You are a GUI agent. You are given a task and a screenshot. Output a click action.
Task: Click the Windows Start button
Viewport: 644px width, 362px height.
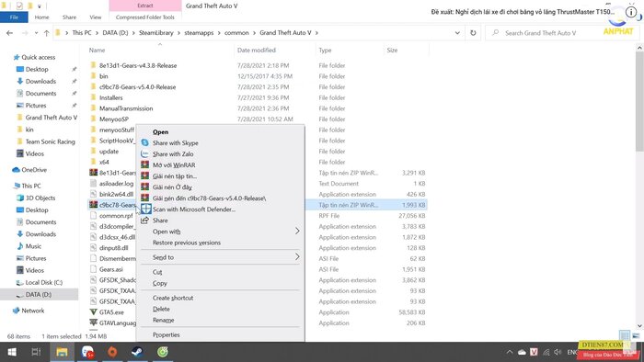click(x=12, y=352)
